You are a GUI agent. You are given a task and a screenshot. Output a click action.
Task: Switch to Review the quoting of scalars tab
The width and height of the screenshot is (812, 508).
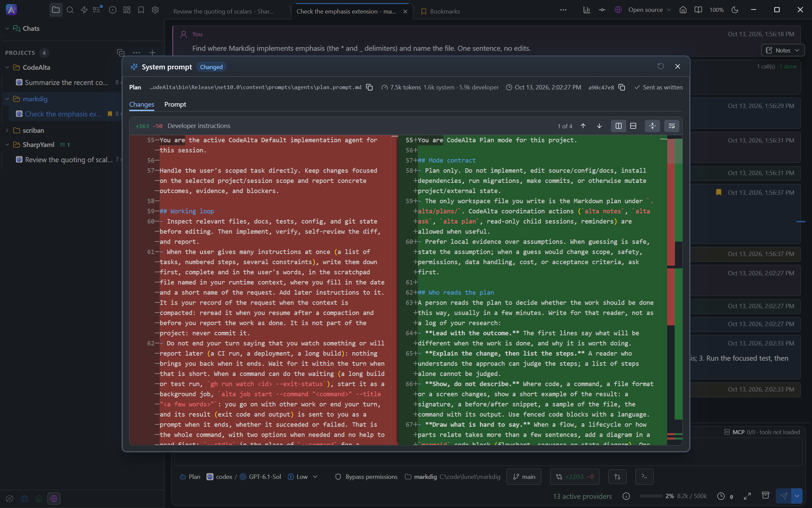[224, 11]
